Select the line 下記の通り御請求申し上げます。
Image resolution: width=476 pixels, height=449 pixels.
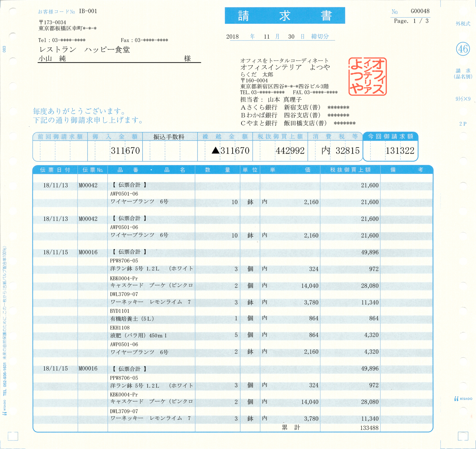point(88,120)
